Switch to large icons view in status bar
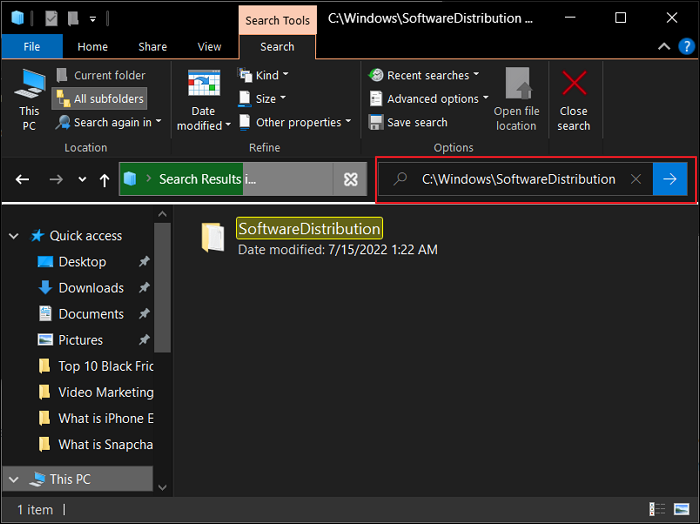The width and height of the screenshot is (700, 524). coord(682,510)
